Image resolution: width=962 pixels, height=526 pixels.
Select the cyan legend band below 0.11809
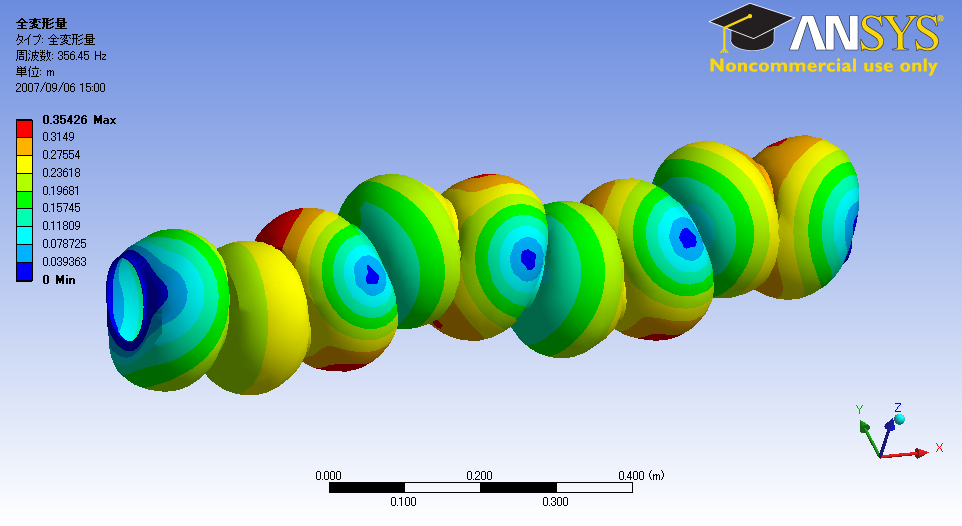pyautogui.click(x=24, y=236)
